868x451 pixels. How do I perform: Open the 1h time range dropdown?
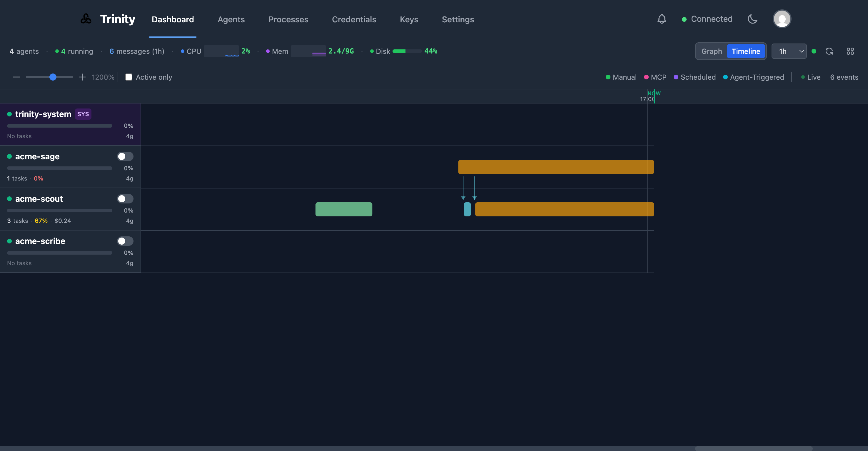789,51
